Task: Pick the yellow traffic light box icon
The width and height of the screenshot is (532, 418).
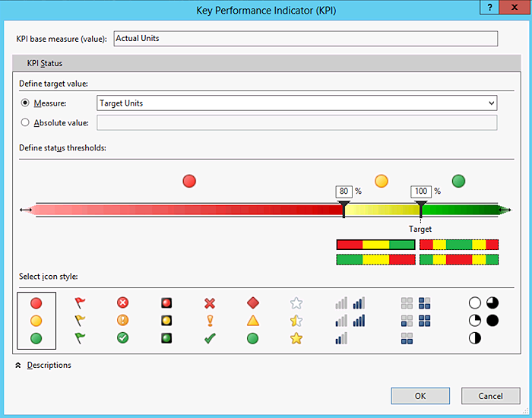Action: [166, 320]
